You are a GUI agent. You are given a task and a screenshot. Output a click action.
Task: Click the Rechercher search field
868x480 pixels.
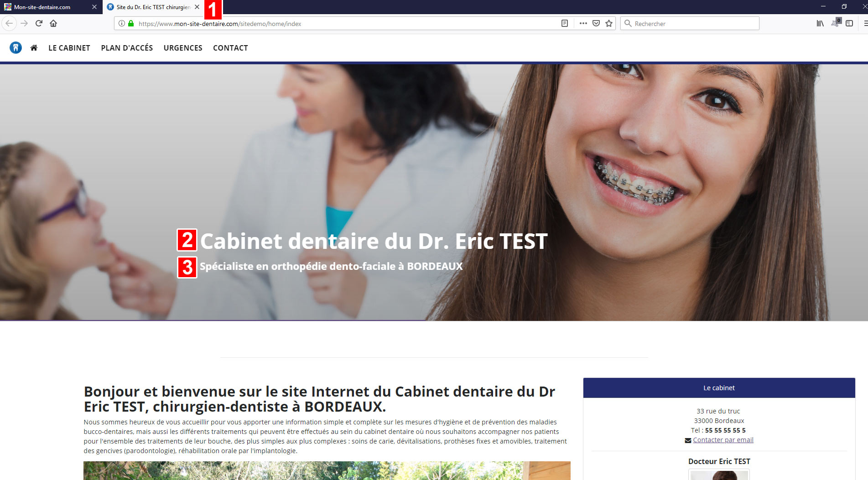690,23
